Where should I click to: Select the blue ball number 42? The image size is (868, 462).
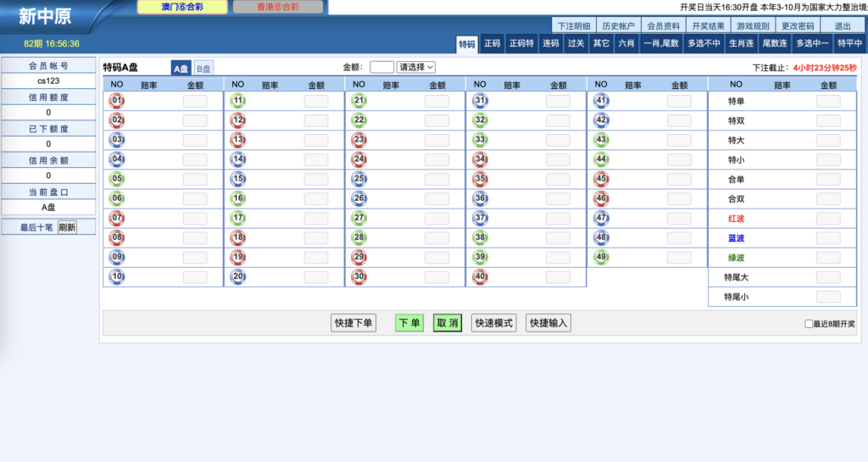point(602,120)
